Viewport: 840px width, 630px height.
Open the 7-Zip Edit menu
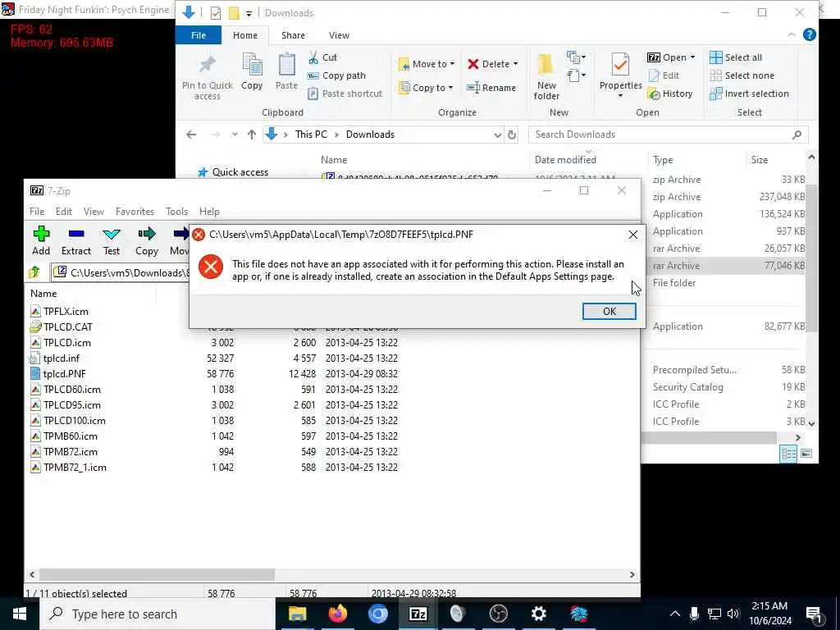(64, 212)
